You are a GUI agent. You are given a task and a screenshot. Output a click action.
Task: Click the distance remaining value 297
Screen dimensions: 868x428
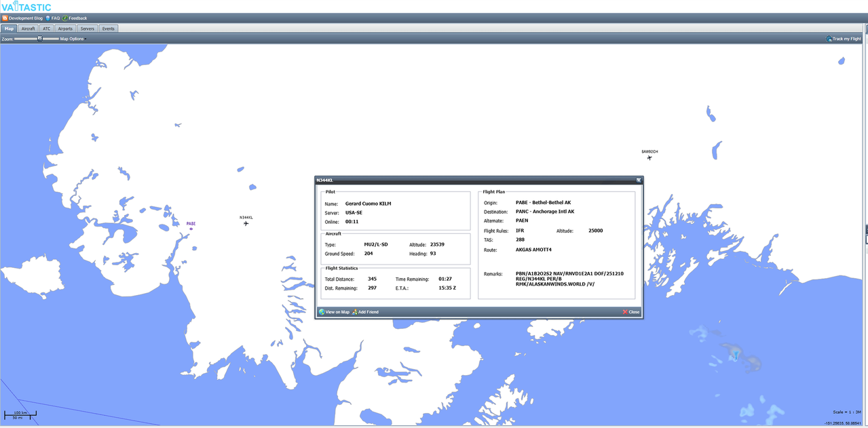click(x=372, y=288)
